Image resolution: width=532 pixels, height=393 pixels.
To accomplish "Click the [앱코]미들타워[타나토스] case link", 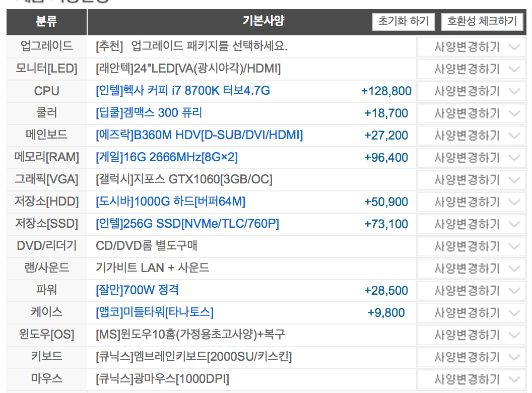I will pos(155,312).
